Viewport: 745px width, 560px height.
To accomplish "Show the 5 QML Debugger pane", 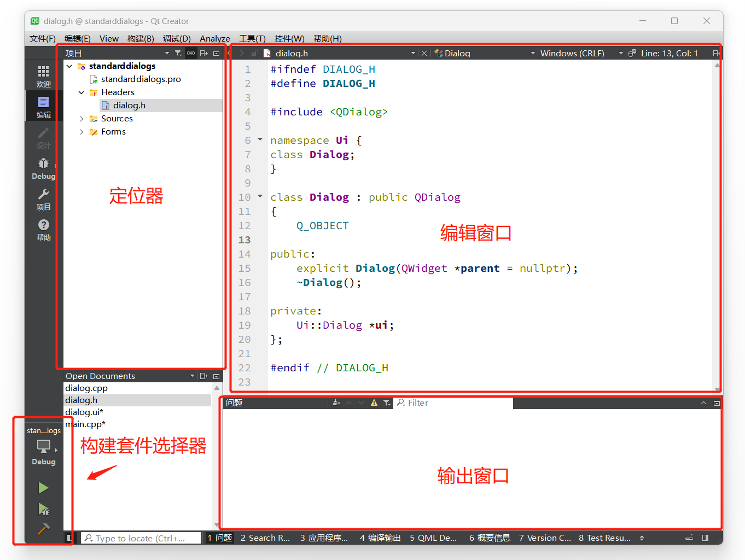I will (x=433, y=538).
